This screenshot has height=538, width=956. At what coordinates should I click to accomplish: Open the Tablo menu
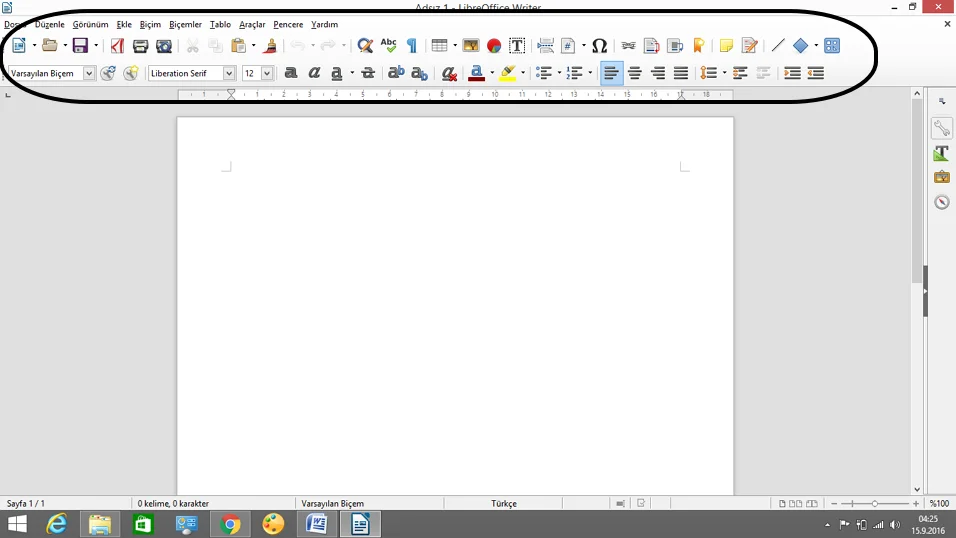click(220, 24)
